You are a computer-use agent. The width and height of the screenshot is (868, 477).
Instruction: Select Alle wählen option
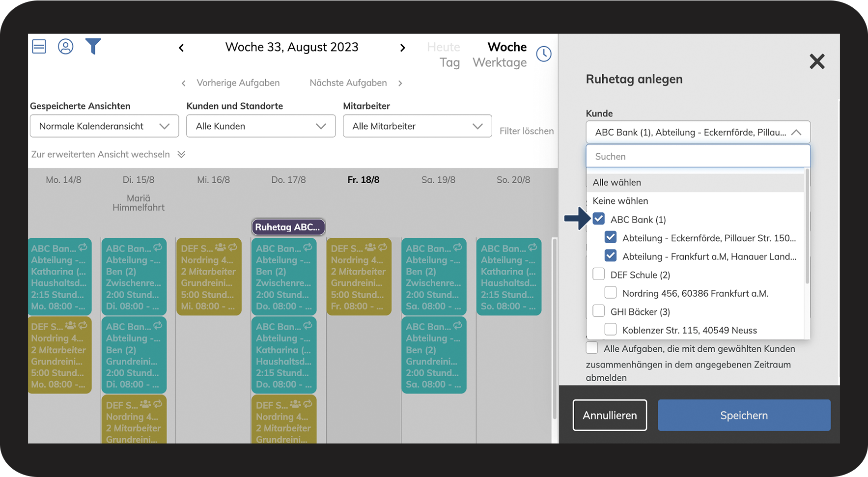(695, 182)
